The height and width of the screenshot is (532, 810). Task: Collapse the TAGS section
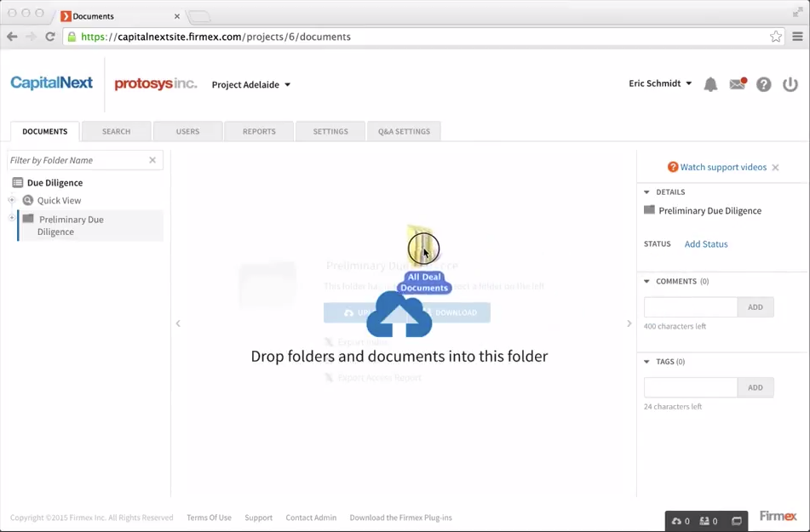click(x=646, y=362)
